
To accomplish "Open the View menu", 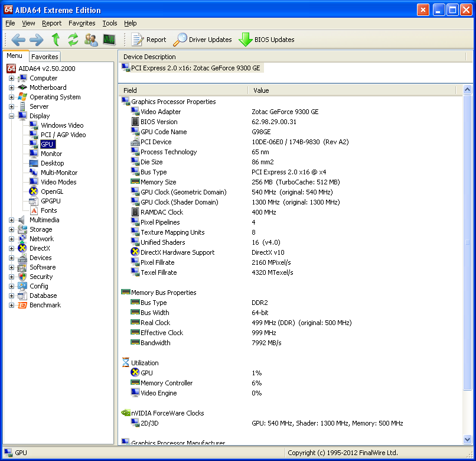I will click(x=28, y=23).
